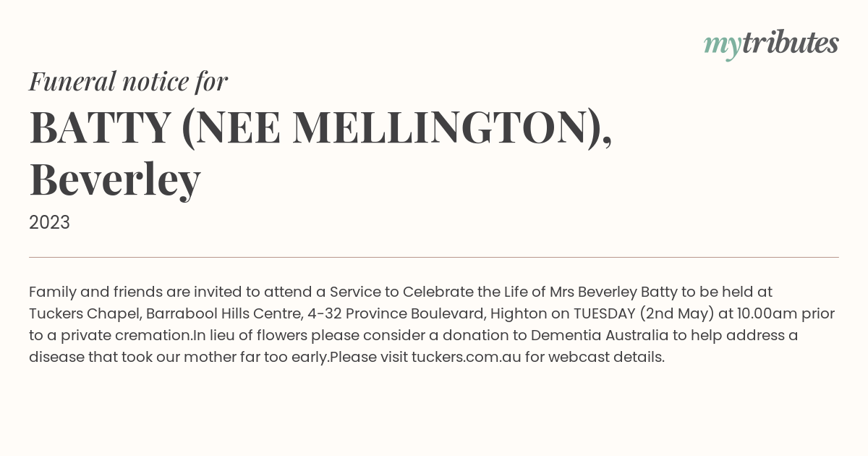This screenshot has width=868, height=456.
Task: Click the word 'TUESDAY' in capitals
Action: [x=605, y=314]
